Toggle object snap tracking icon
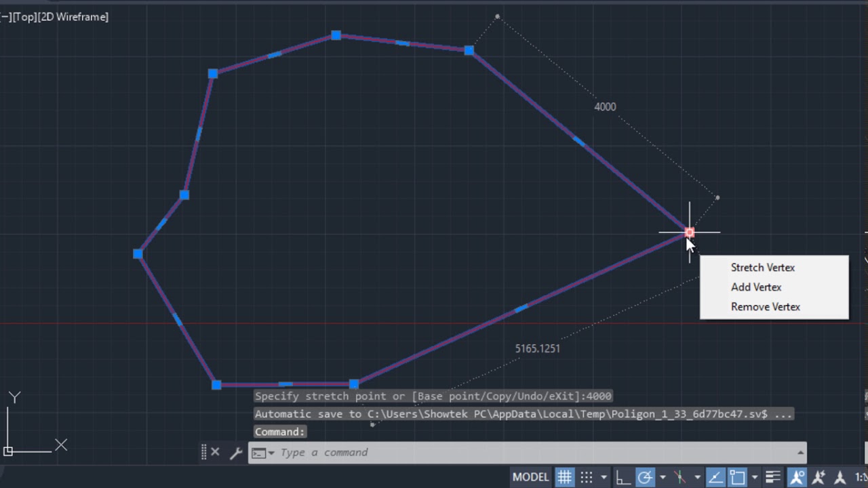 click(715, 477)
